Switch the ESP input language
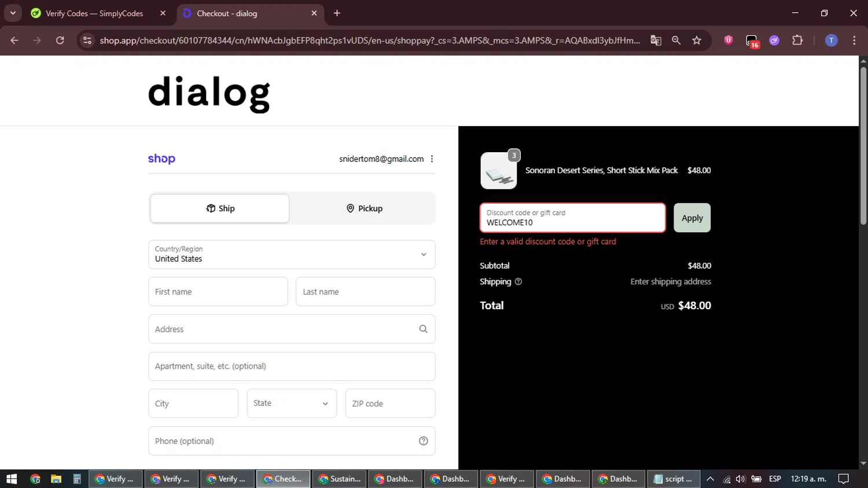This screenshot has height=488, width=868. [775, 479]
